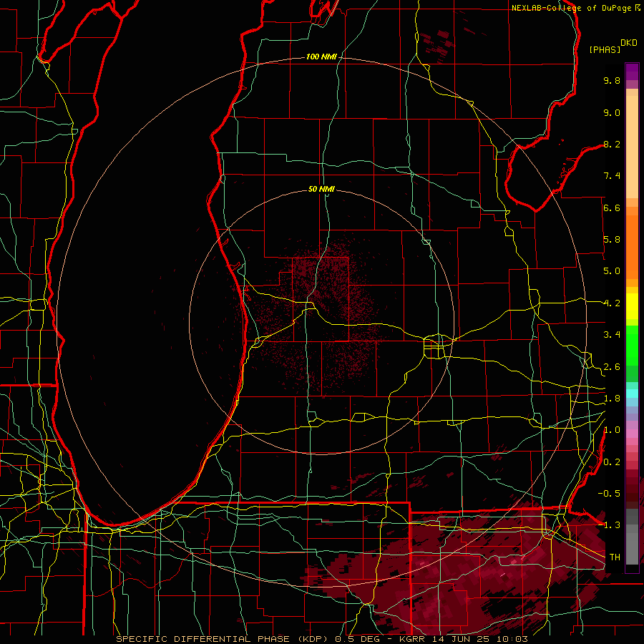This screenshot has height=644, width=644.
Task: Pick the bright green band of the color bar
Action: [x=632, y=346]
